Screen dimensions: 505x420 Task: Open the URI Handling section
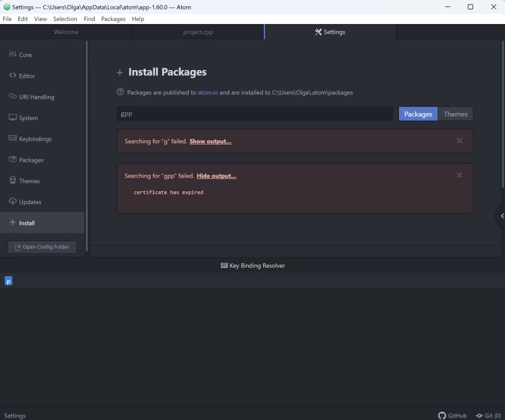(x=35, y=97)
